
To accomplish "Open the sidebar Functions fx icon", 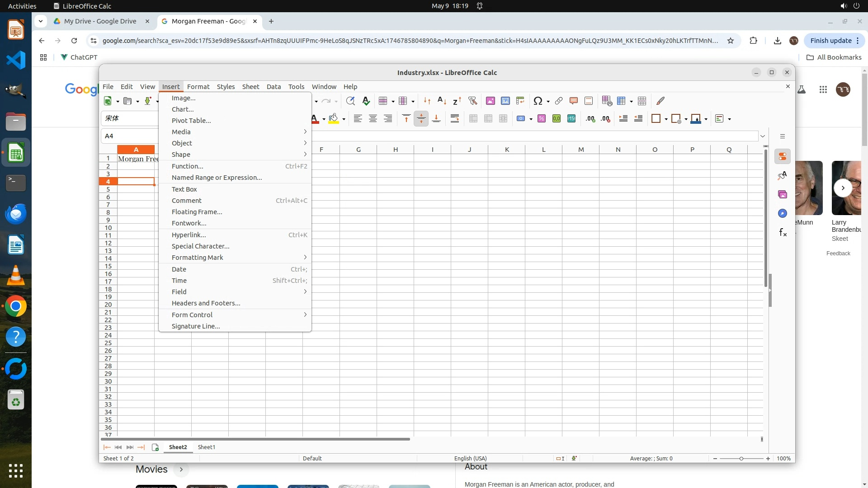I will pos(783,232).
